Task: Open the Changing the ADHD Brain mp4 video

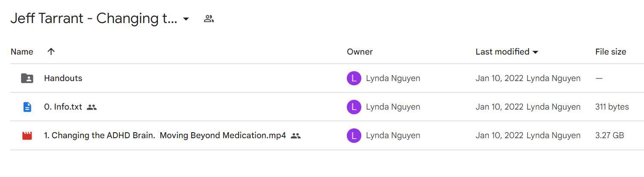Action: click(x=165, y=136)
